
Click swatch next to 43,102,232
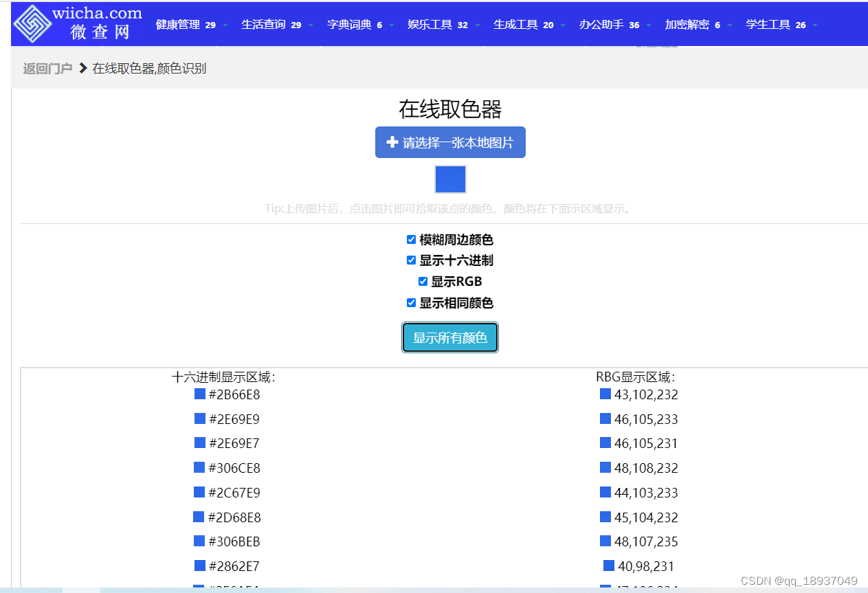pyautogui.click(x=605, y=394)
